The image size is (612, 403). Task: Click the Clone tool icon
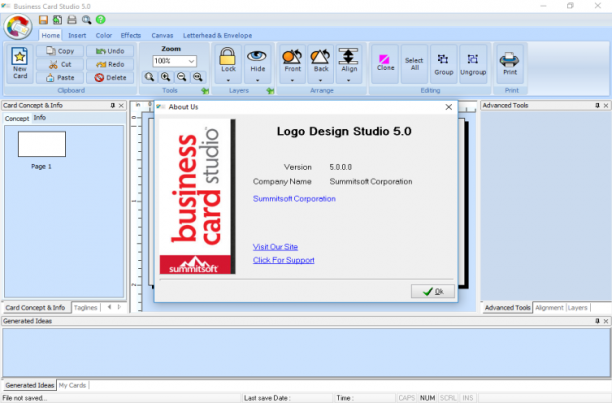click(x=384, y=59)
